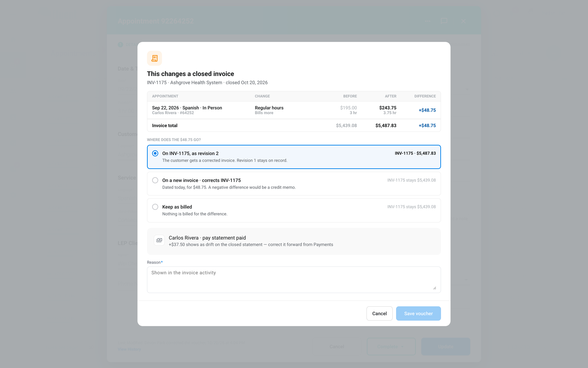588x368 pixels.
Task: Open the more options ellipsis in appointment header
Action: click(x=428, y=21)
